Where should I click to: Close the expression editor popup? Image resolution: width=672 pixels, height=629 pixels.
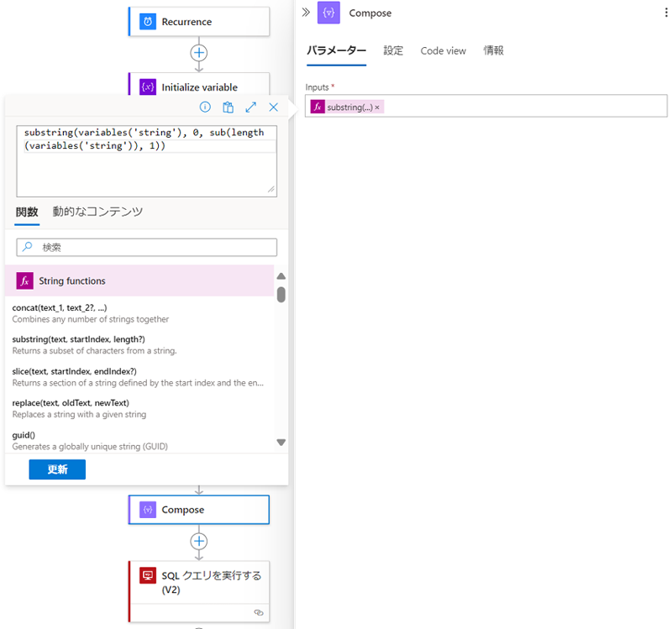[x=274, y=107]
